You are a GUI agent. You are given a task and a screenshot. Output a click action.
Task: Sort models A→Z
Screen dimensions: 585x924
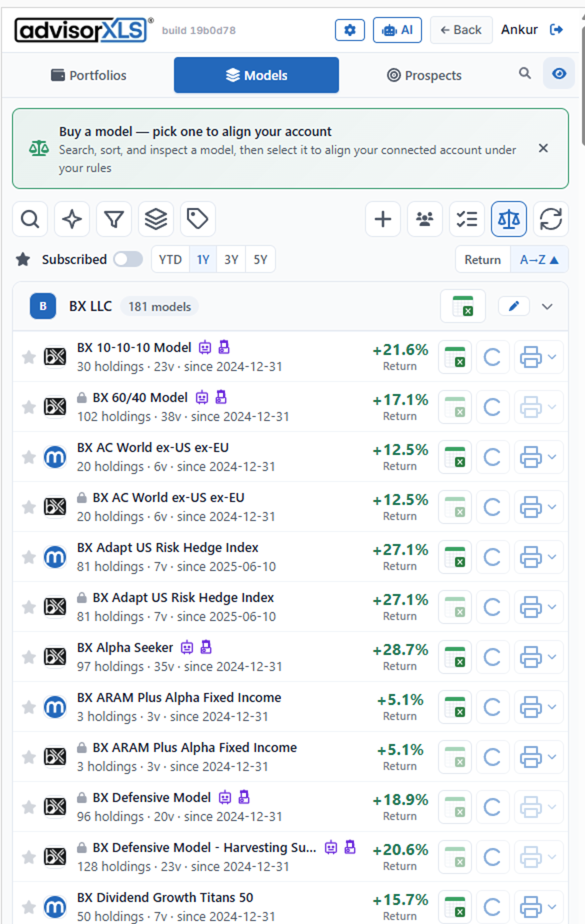point(539,259)
